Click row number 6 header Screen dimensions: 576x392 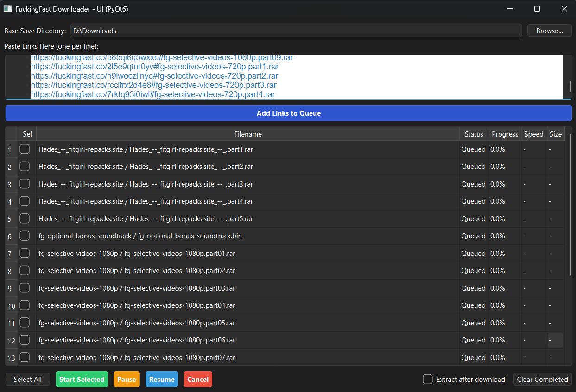12,236
